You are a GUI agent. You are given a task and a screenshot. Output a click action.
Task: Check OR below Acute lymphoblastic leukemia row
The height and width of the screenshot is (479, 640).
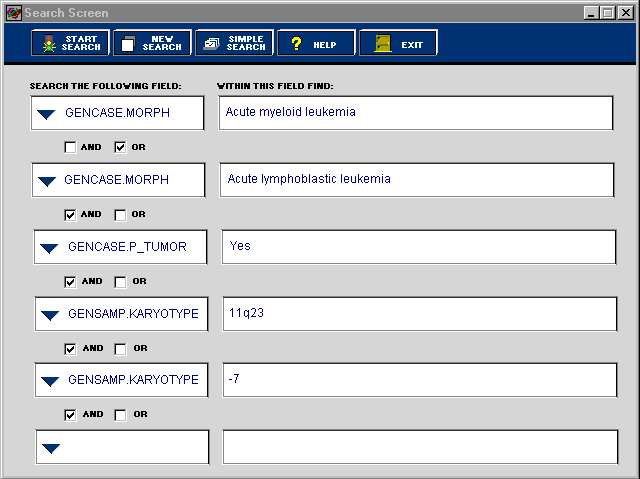coord(120,215)
